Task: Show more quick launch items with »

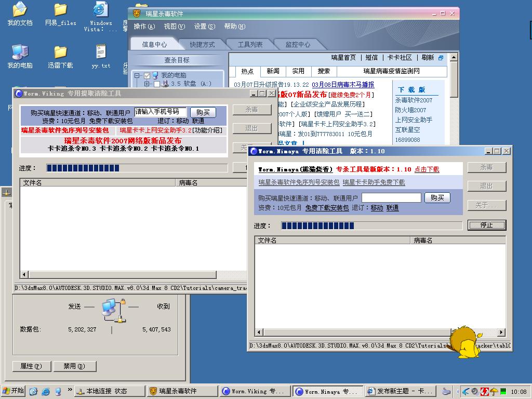Action: point(70,390)
